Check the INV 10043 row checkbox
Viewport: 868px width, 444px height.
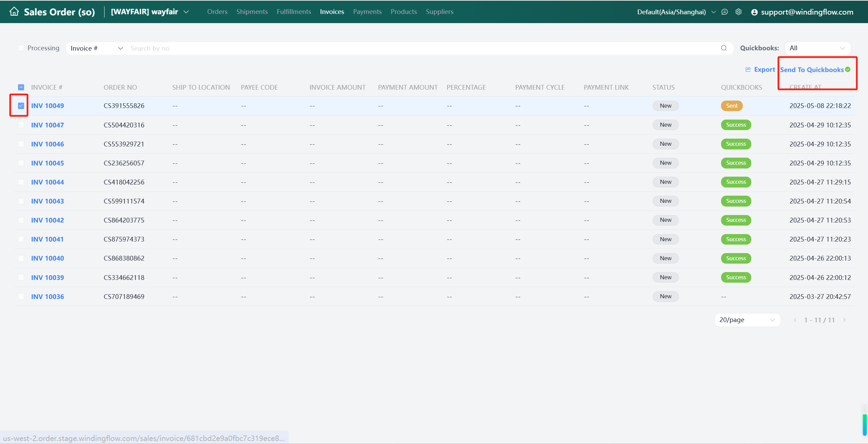pyautogui.click(x=21, y=201)
